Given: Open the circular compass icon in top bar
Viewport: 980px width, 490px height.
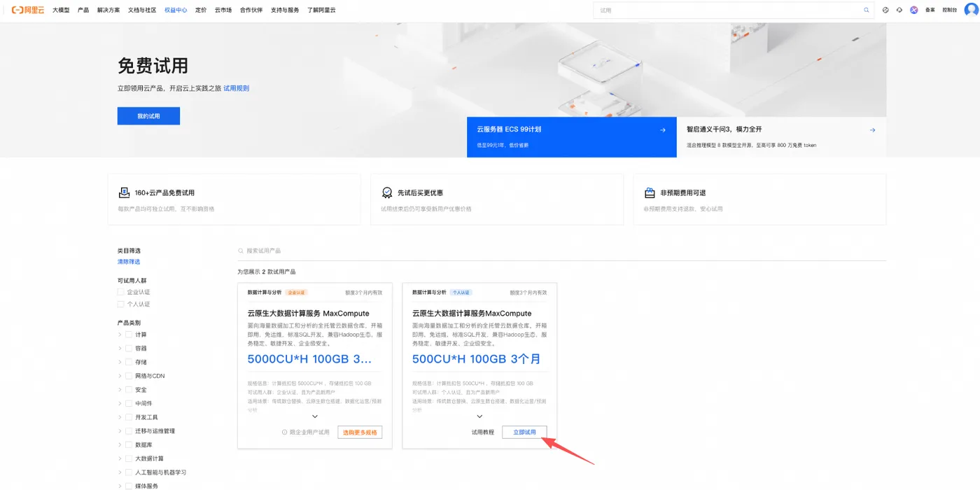Looking at the screenshot, I should pyautogui.click(x=885, y=10).
